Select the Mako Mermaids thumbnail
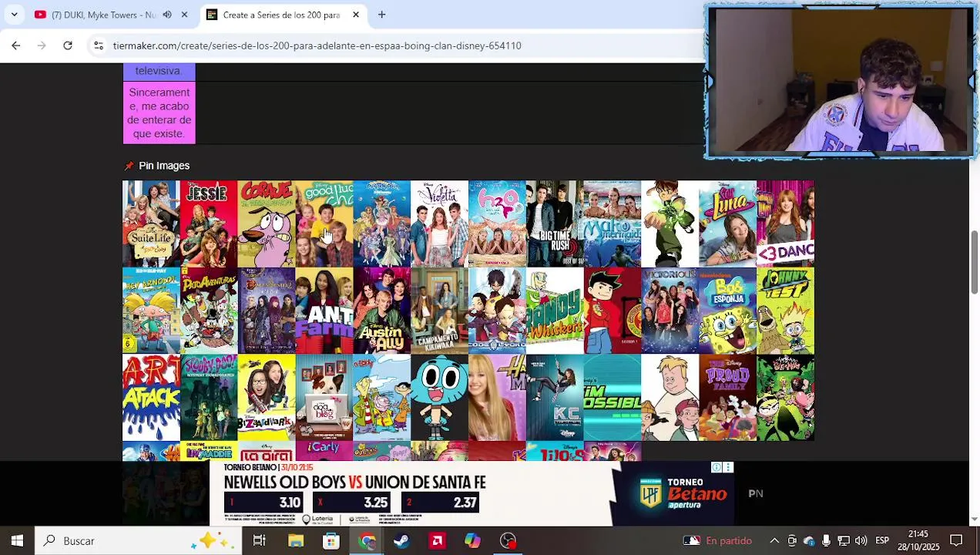980x555 pixels. [612, 224]
